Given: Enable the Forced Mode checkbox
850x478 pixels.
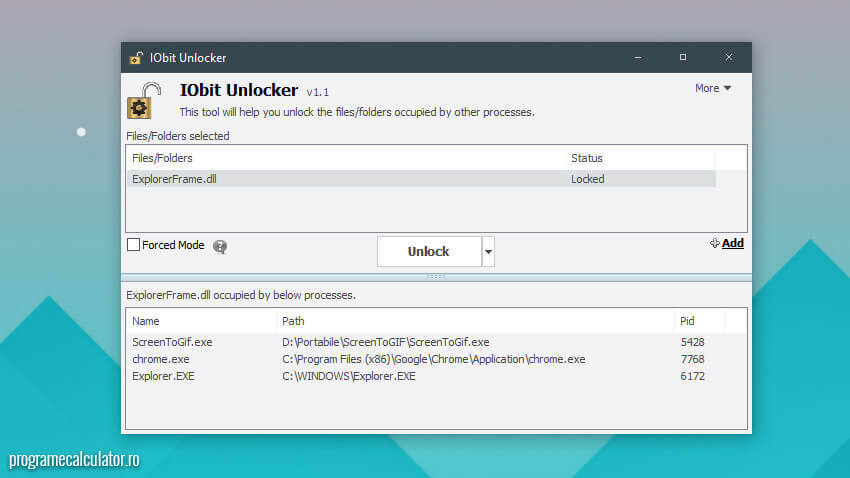Looking at the screenshot, I should 133,245.
